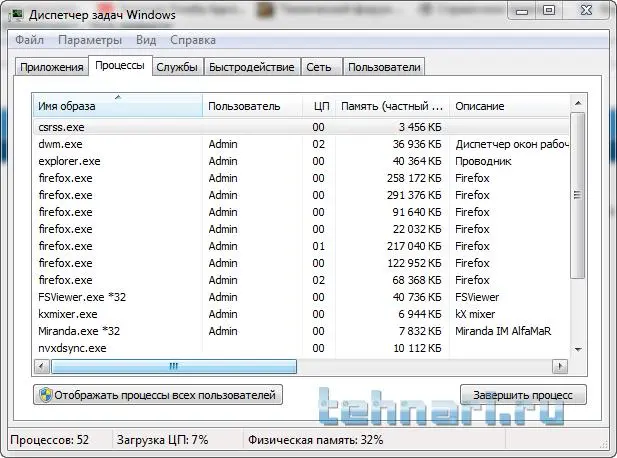Click the 40 364 КБ memory value
This screenshot has height=458, width=617.
click(x=417, y=161)
